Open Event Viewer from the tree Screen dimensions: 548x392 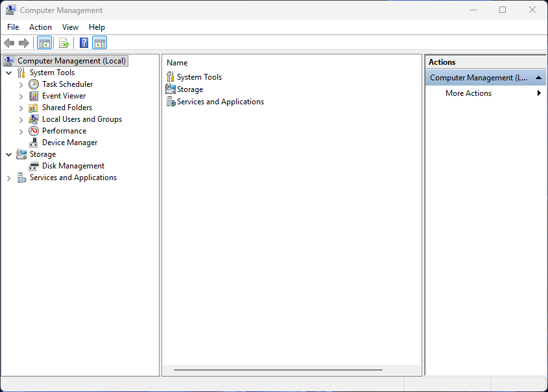coord(65,95)
